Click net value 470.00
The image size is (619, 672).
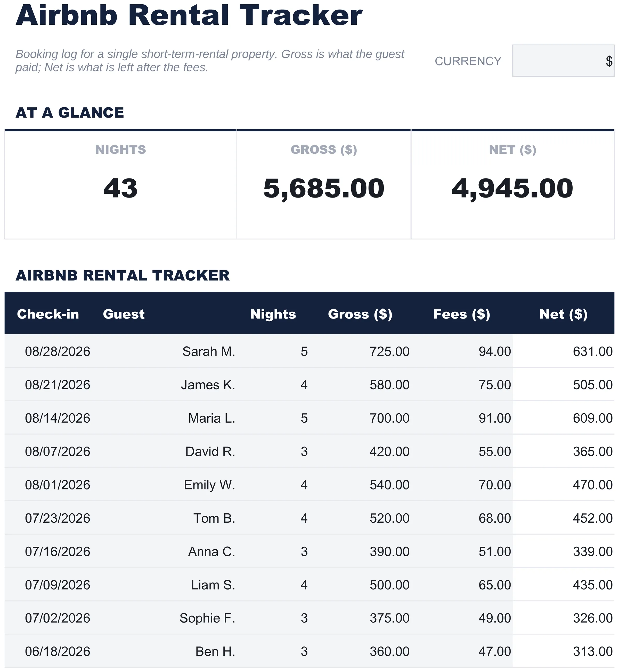coord(592,485)
